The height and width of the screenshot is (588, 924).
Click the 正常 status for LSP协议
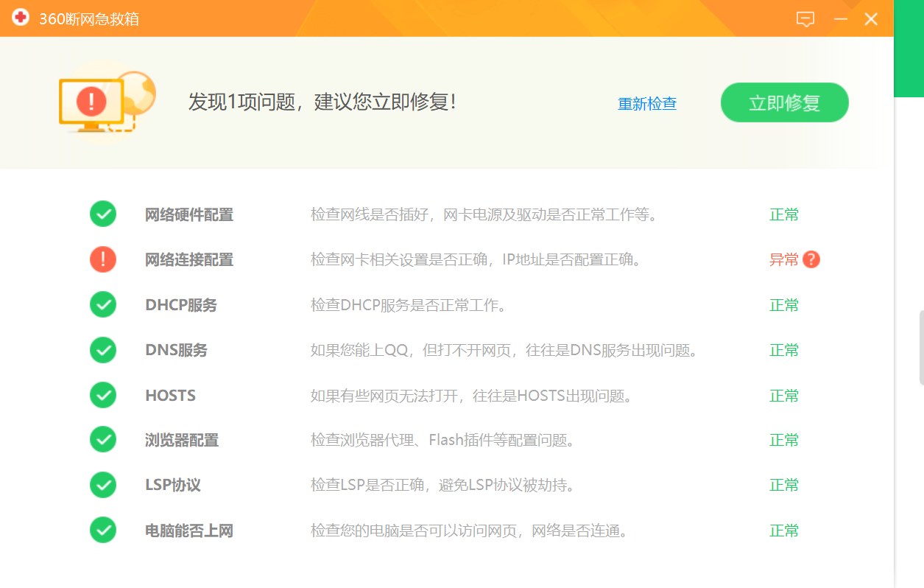click(x=784, y=486)
